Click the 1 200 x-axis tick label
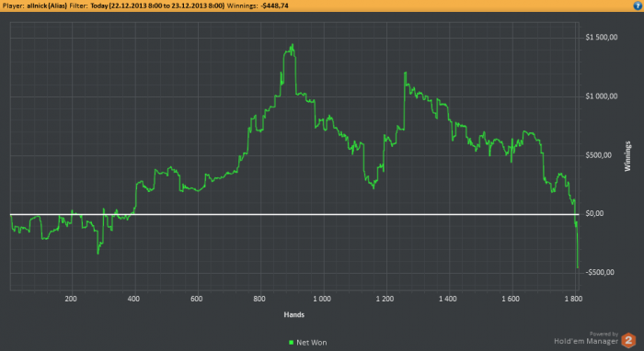Screen dimensions: 644x351 [385, 299]
